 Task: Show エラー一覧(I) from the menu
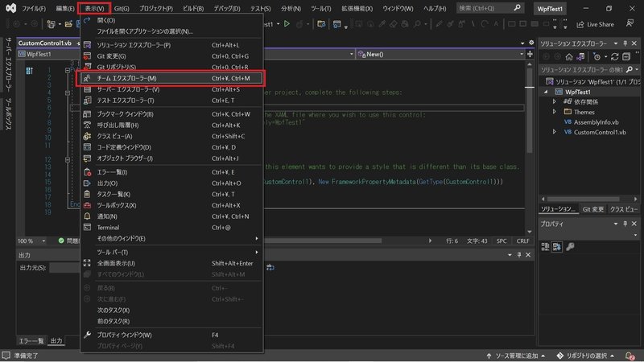click(x=171, y=172)
